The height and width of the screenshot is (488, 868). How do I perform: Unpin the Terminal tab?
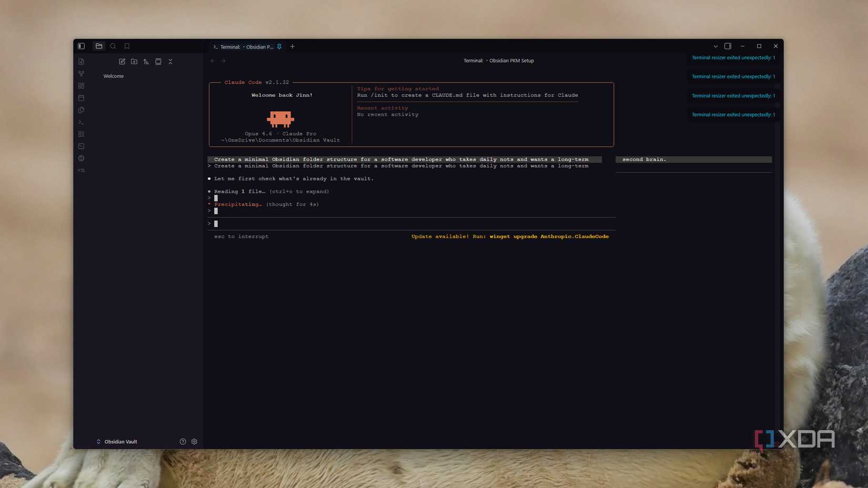[x=279, y=47]
